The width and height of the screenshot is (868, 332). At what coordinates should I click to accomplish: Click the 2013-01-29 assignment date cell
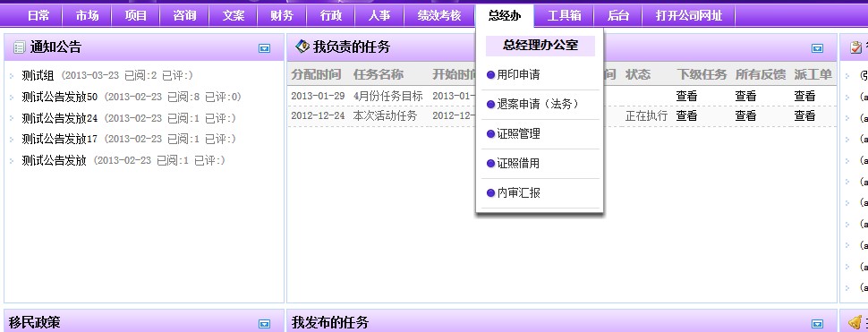(318, 97)
